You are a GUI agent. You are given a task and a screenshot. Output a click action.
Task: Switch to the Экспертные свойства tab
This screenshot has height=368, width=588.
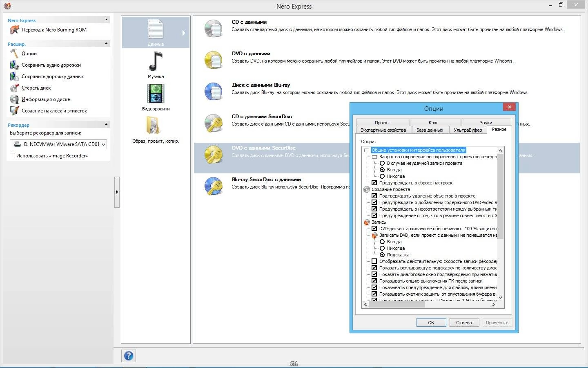click(x=383, y=130)
